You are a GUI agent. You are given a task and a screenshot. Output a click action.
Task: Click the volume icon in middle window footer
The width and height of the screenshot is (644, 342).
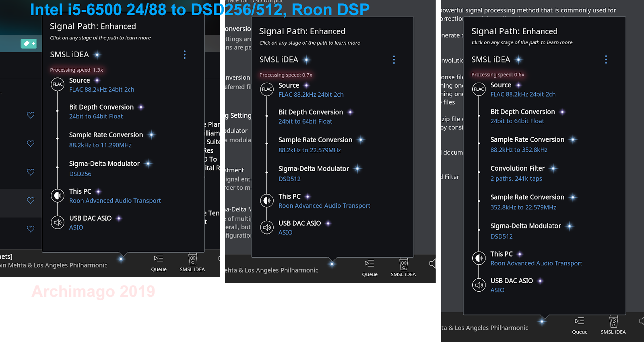432,263
